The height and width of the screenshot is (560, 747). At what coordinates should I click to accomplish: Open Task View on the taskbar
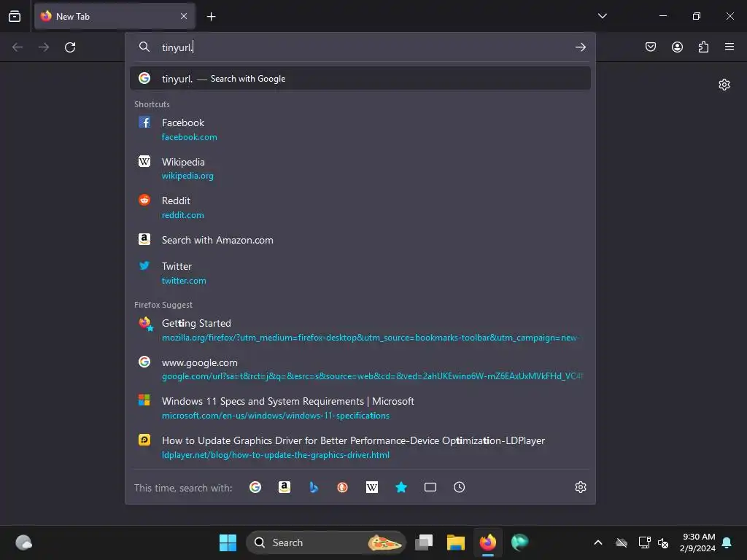(x=424, y=542)
